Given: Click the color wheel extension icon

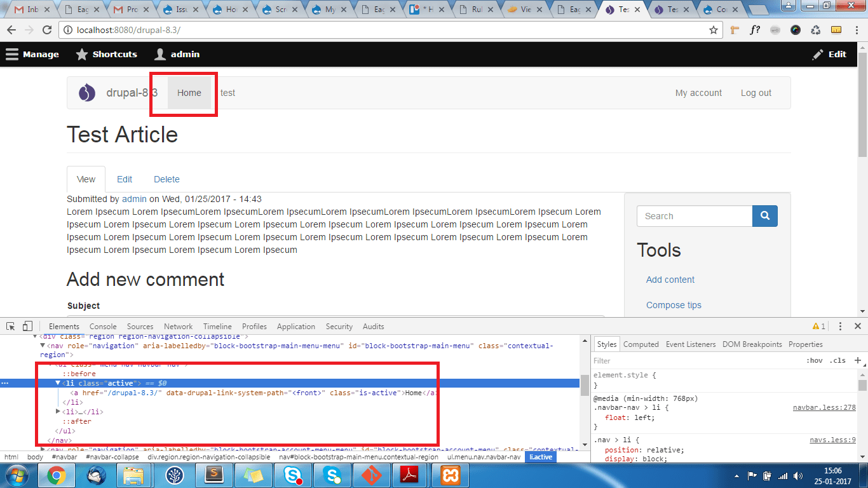Looking at the screenshot, I should click(795, 30).
